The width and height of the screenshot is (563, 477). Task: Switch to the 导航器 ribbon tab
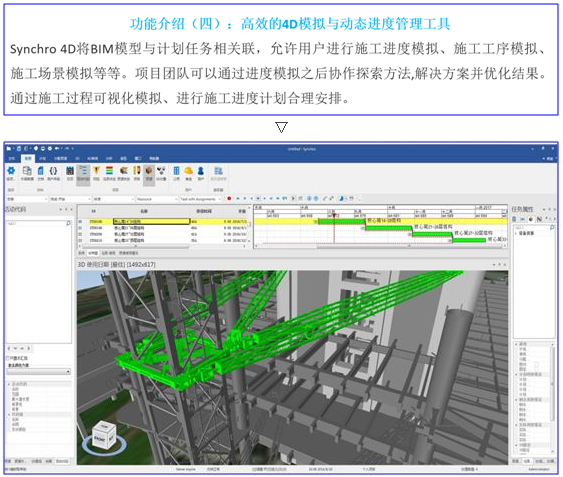(x=154, y=158)
